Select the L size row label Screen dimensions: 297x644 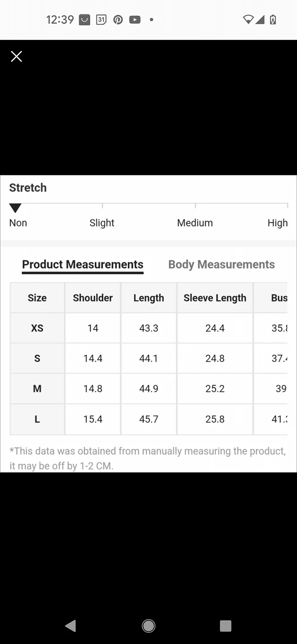coord(37,419)
